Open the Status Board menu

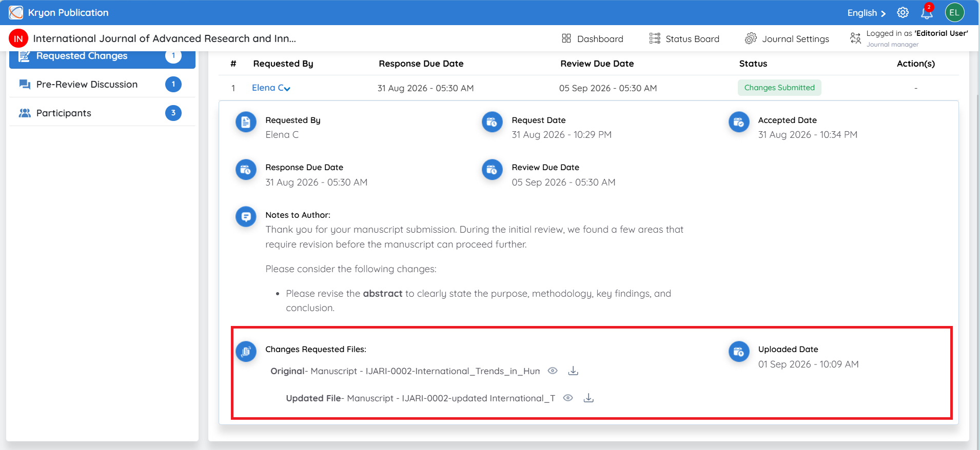(684, 38)
